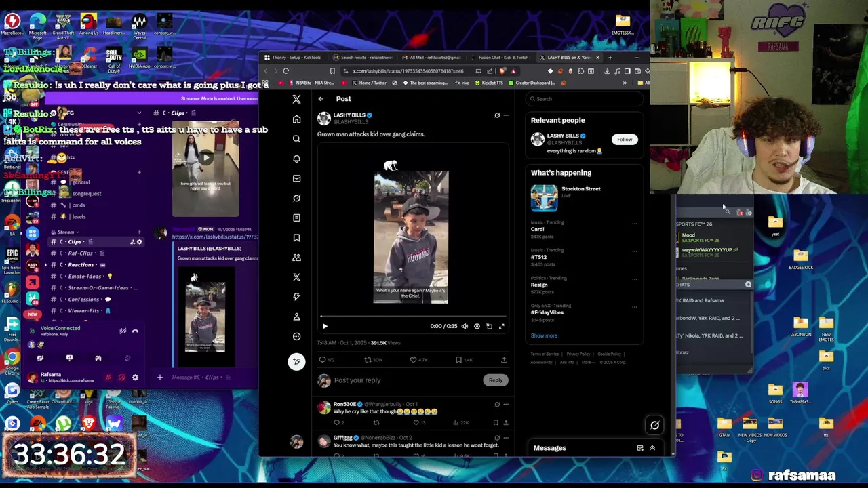Share the post using the share icon
The width and height of the screenshot is (868, 488).
[504, 360]
